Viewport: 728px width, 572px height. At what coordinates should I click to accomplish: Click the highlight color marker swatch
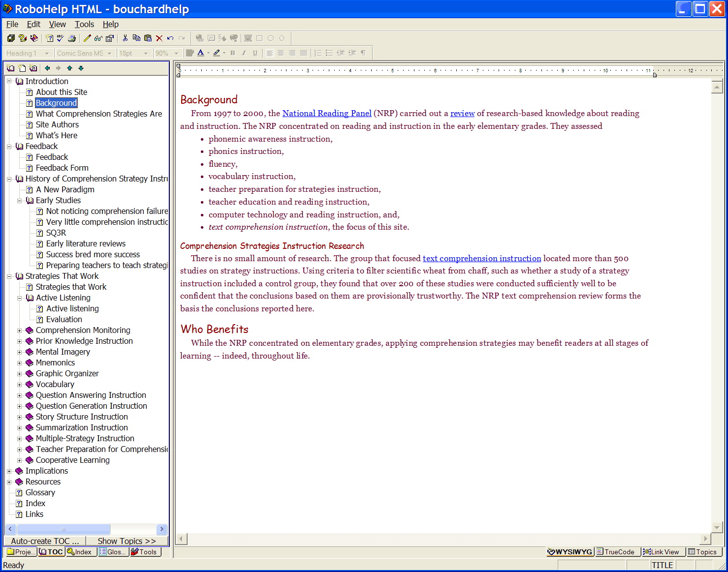[x=217, y=53]
